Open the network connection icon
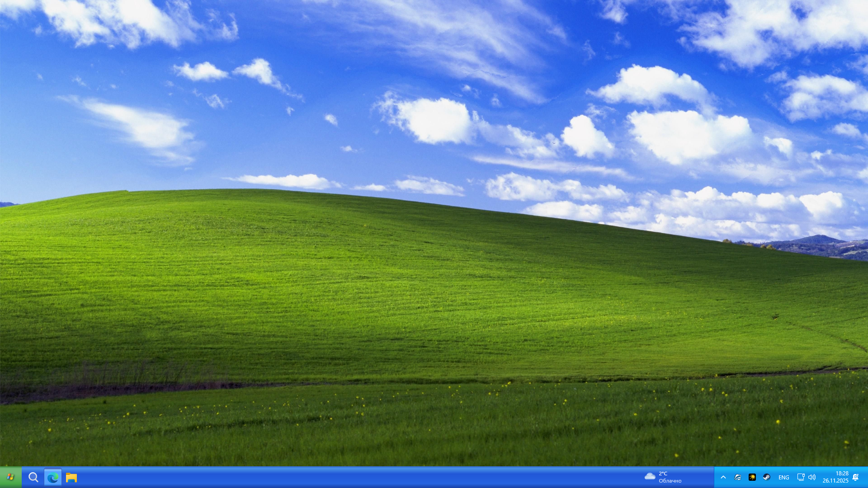This screenshot has height=488, width=868. (800, 477)
